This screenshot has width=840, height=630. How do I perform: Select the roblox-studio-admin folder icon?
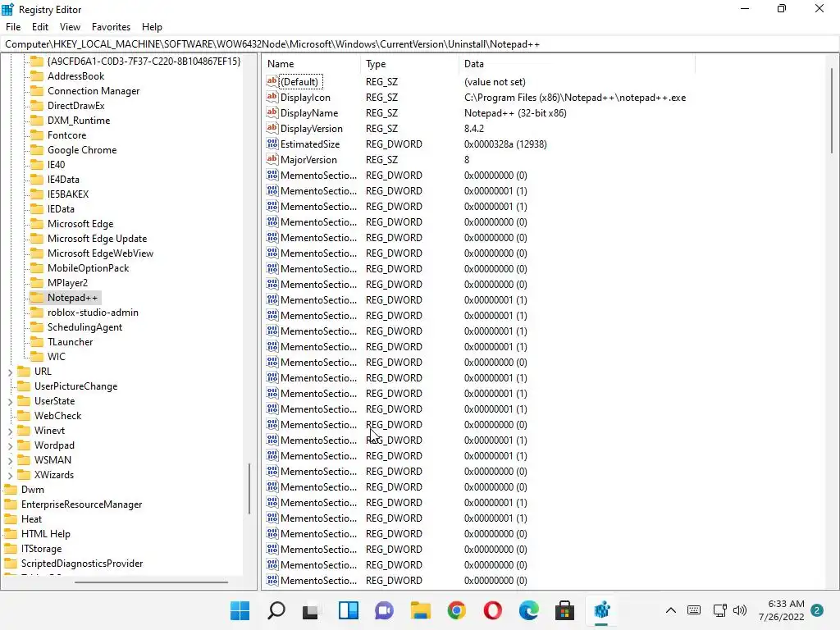click(36, 313)
